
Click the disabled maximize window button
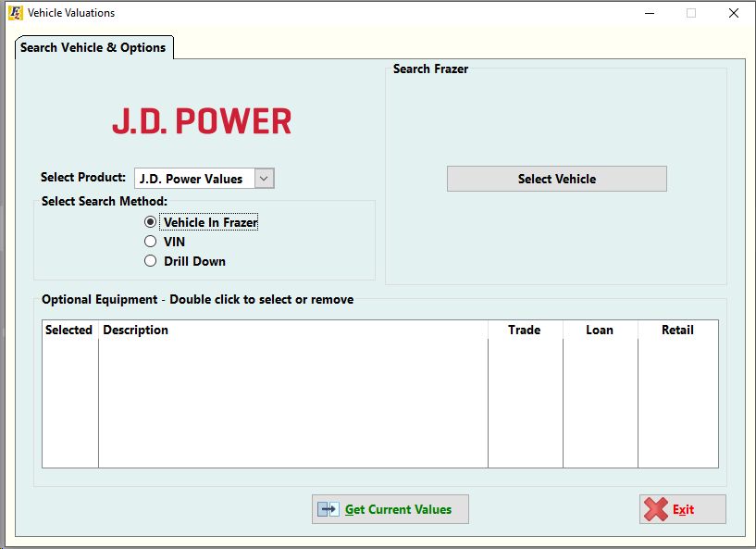(x=691, y=13)
